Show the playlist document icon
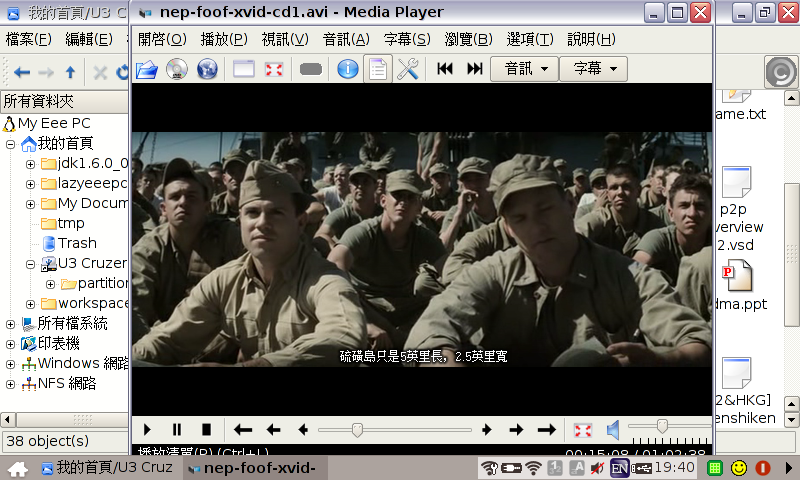 (x=377, y=69)
